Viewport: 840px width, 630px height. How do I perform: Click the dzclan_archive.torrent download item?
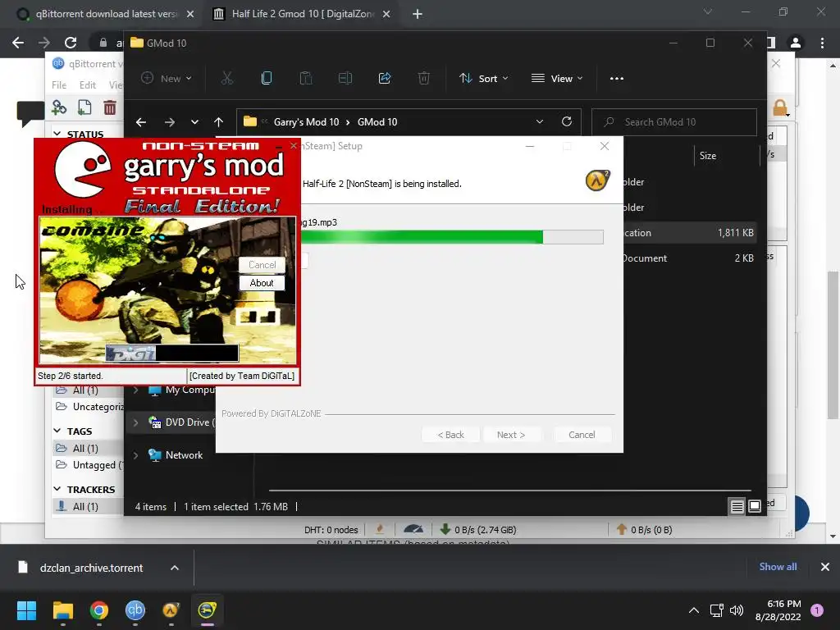[91, 568]
